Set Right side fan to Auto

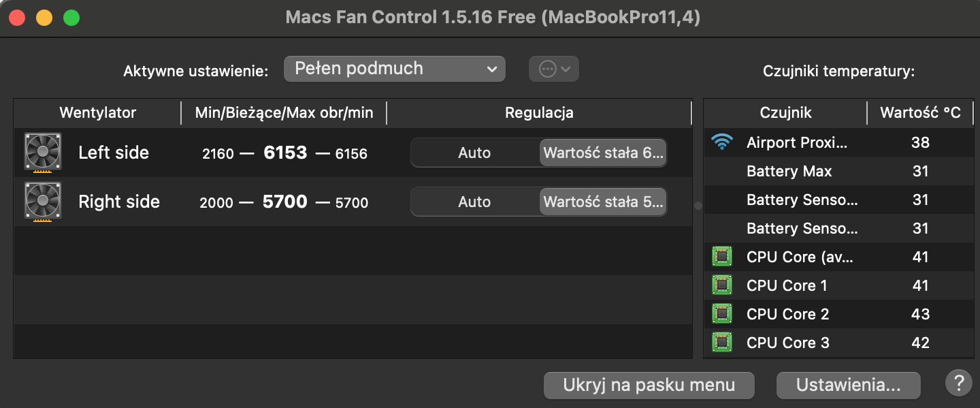(474, 202)
